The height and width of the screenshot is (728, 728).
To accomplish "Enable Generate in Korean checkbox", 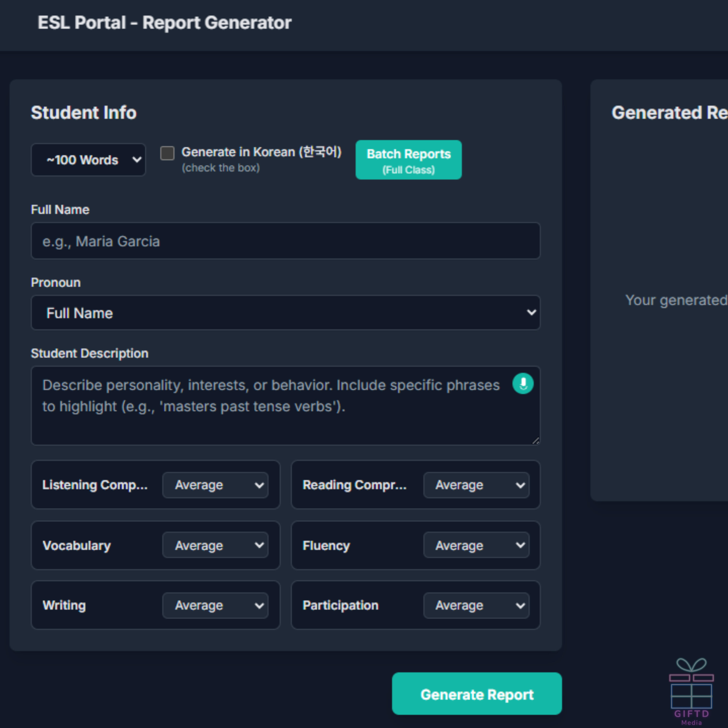I will [x=167, y=153].
